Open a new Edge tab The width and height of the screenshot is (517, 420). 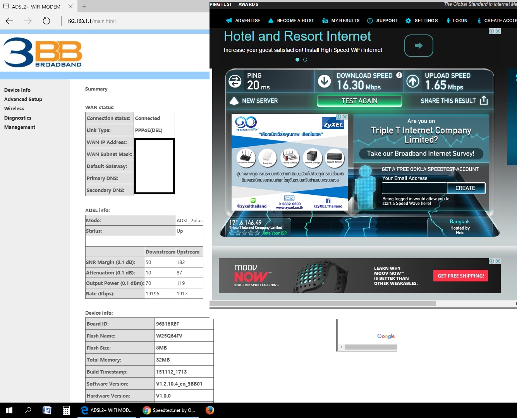click(84, 6)
